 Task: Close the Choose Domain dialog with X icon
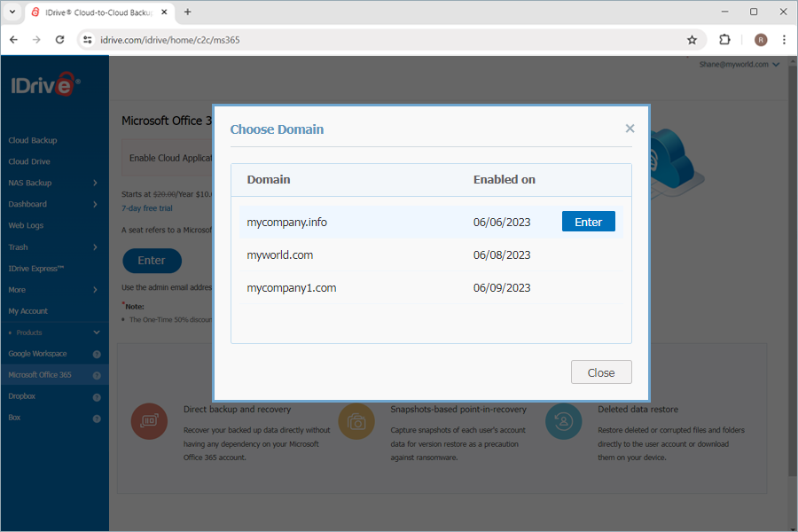click(630, 129)
